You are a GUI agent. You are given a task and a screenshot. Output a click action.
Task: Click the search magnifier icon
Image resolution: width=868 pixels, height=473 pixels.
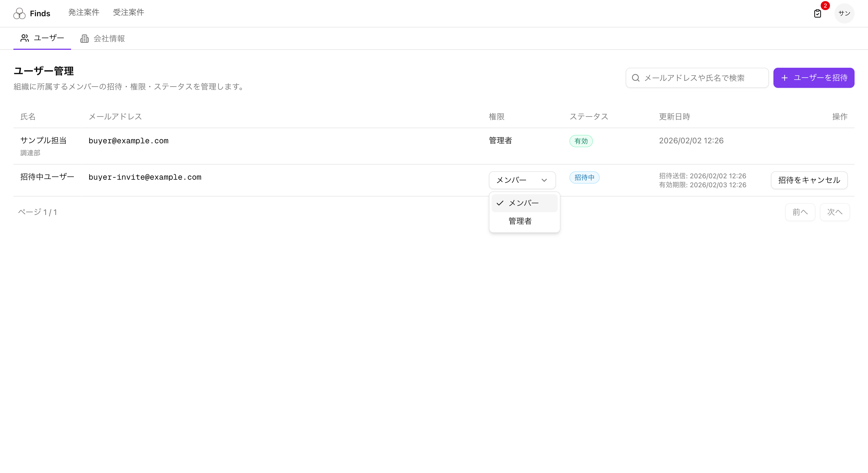(636, 78)
